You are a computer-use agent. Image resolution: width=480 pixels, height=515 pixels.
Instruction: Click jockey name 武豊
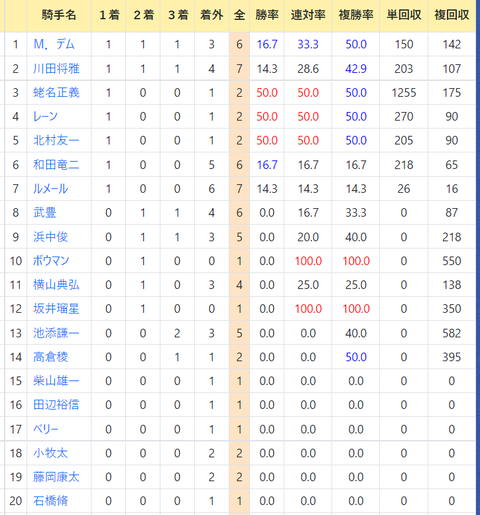click(x=45, y=213)
